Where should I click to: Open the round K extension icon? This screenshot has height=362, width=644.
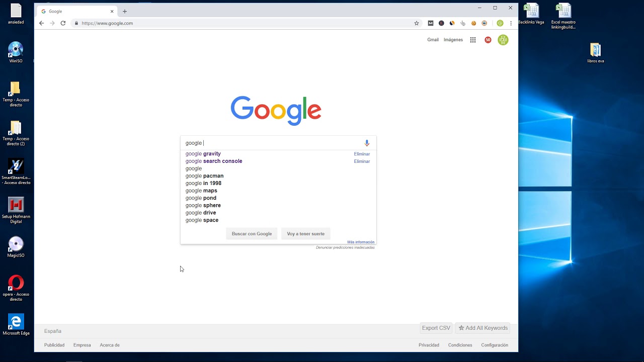(x=441, y=23)
